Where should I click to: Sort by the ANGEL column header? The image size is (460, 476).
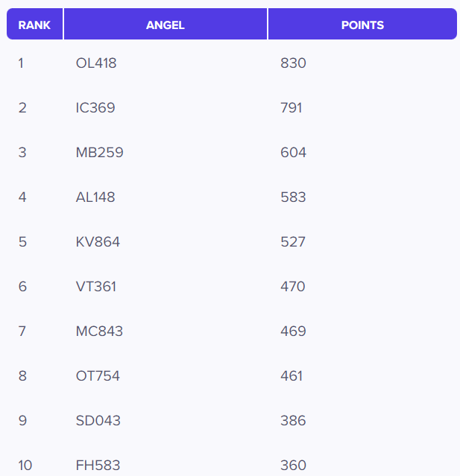coord(165,25)
